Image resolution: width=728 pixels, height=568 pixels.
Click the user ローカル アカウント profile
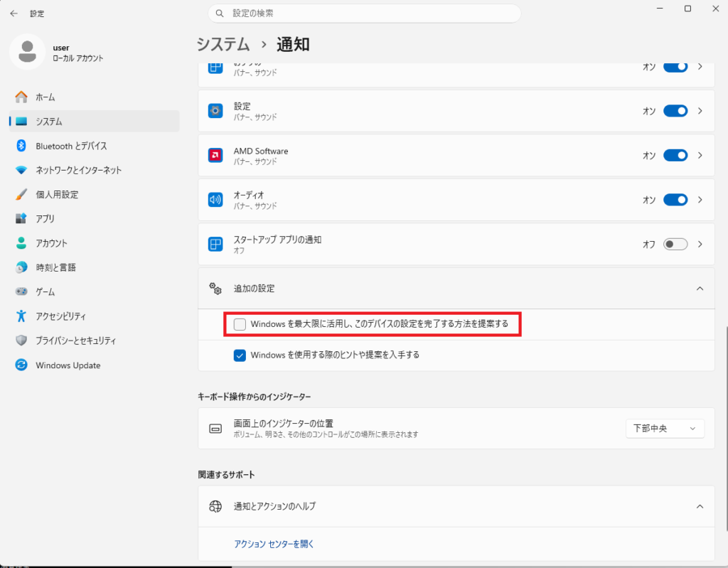(57, 52)
